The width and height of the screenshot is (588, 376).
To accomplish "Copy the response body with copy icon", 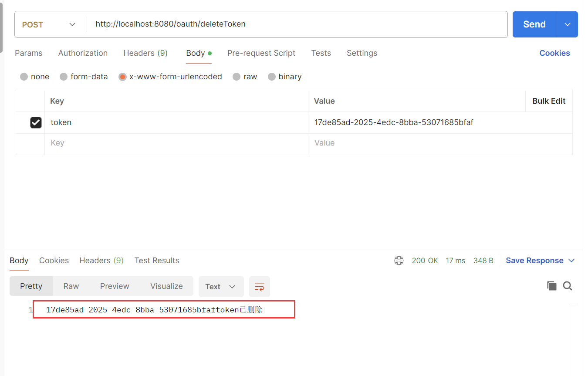I will (x=552, y=286).
